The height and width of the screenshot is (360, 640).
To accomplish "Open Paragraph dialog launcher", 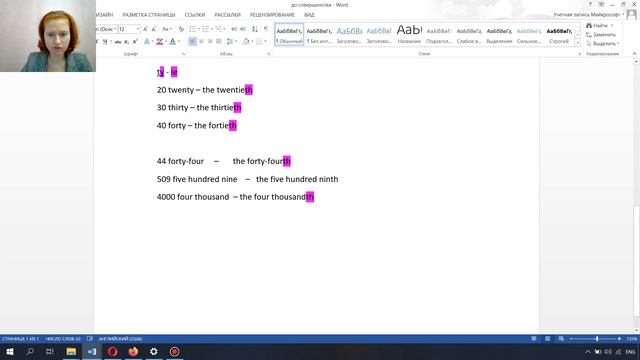I will [x=269, y=54].
